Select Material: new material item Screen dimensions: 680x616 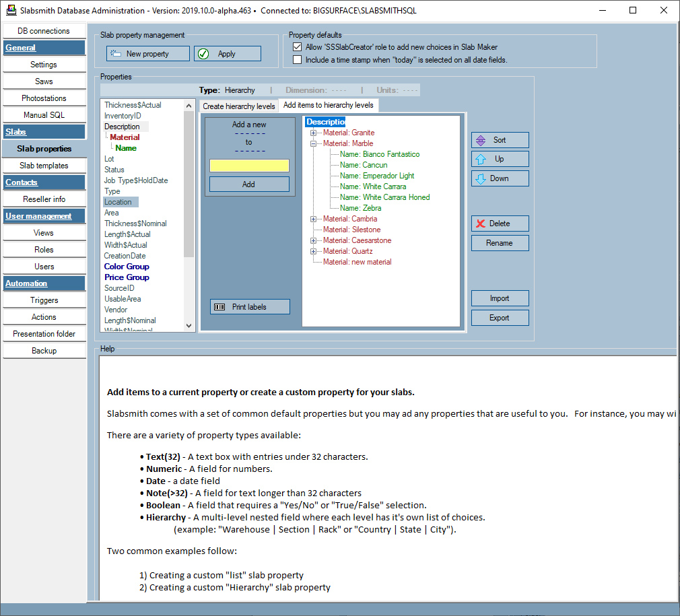click(x=357, y=262)
